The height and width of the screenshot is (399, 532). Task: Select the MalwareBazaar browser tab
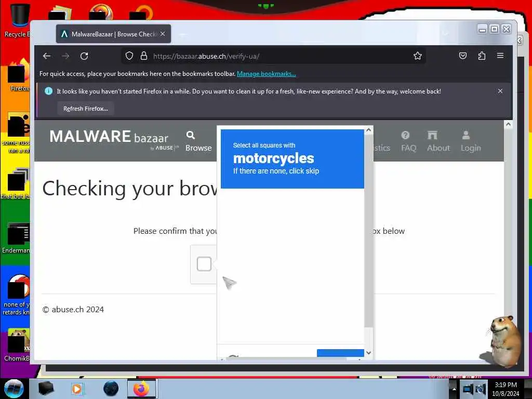(x=113, y=34)
